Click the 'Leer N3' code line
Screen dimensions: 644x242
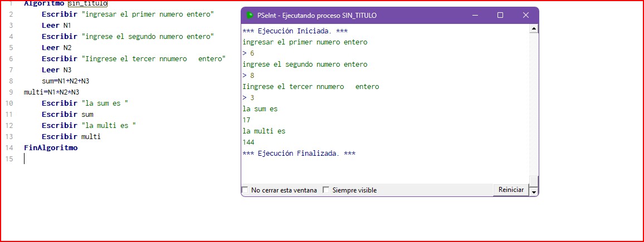coord(56,70)
